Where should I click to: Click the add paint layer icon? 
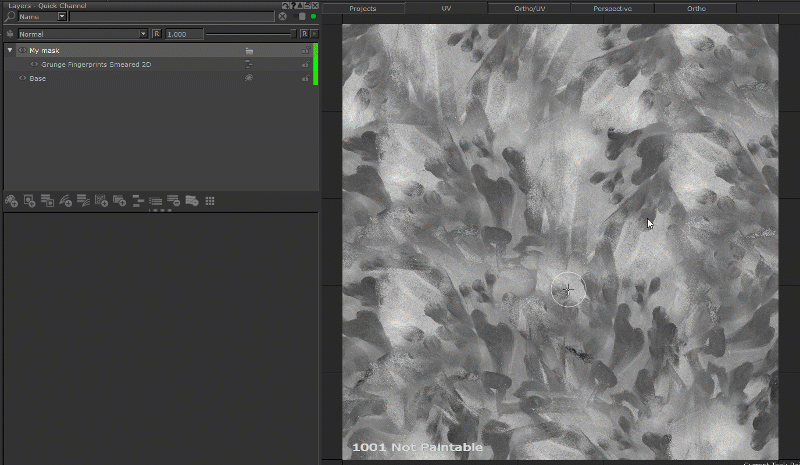click(11, 201)
